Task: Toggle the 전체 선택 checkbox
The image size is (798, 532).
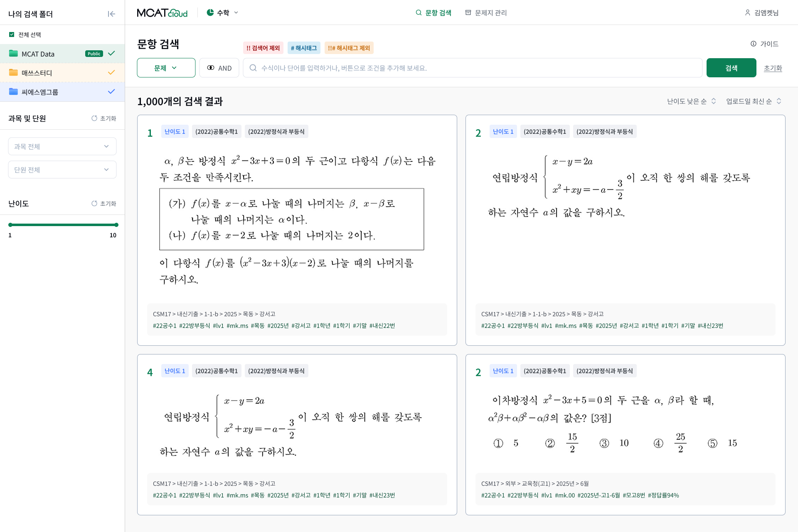Action: pyautogui.click(x=12, y=34)
